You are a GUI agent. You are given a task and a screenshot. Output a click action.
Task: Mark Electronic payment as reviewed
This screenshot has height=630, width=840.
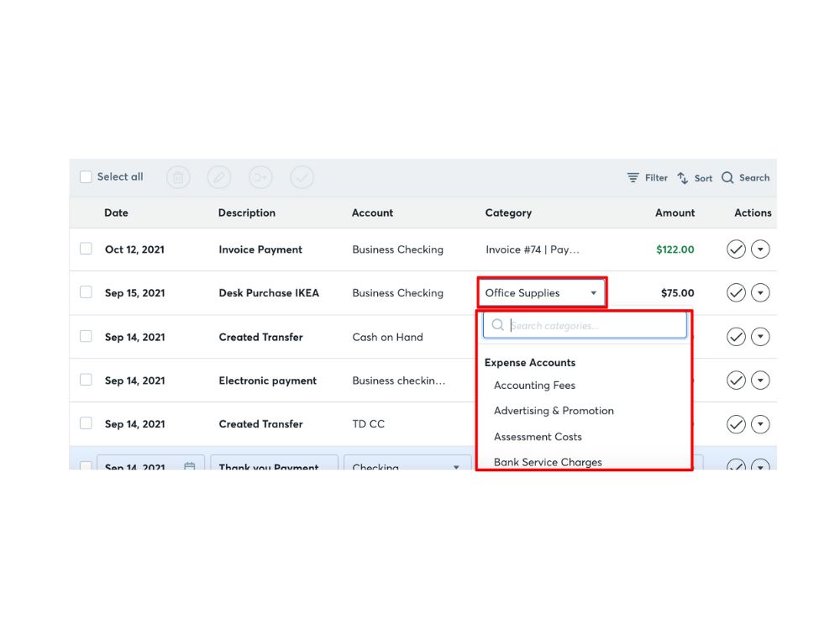[x=736, y=381]
